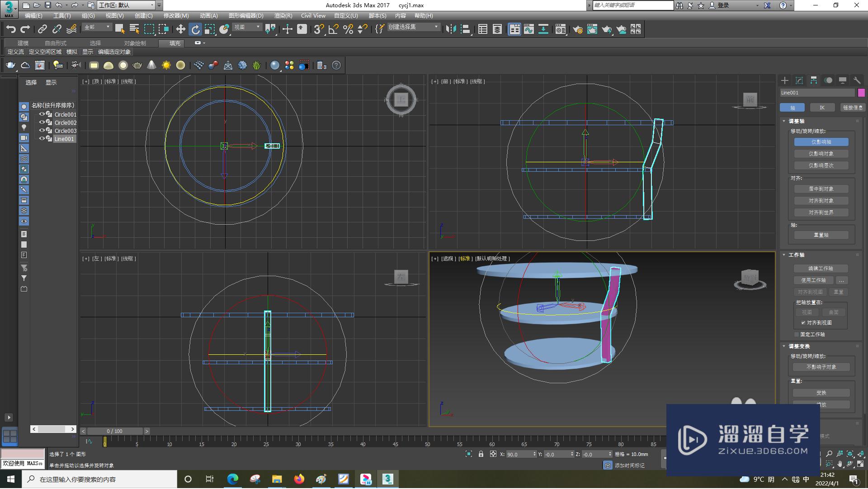Open the 工作区: 默认 workspace dropdown
The width and height of the screenshot is (868, 489).
click(x=127, y=5)
